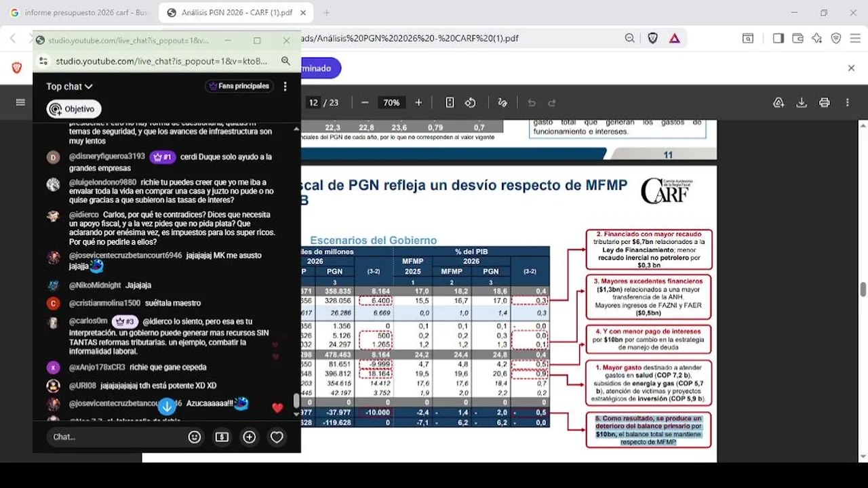Open @luigelondono9880 user in chat
The width and height of the screenshot is (868, 488).
click(102, 182)
